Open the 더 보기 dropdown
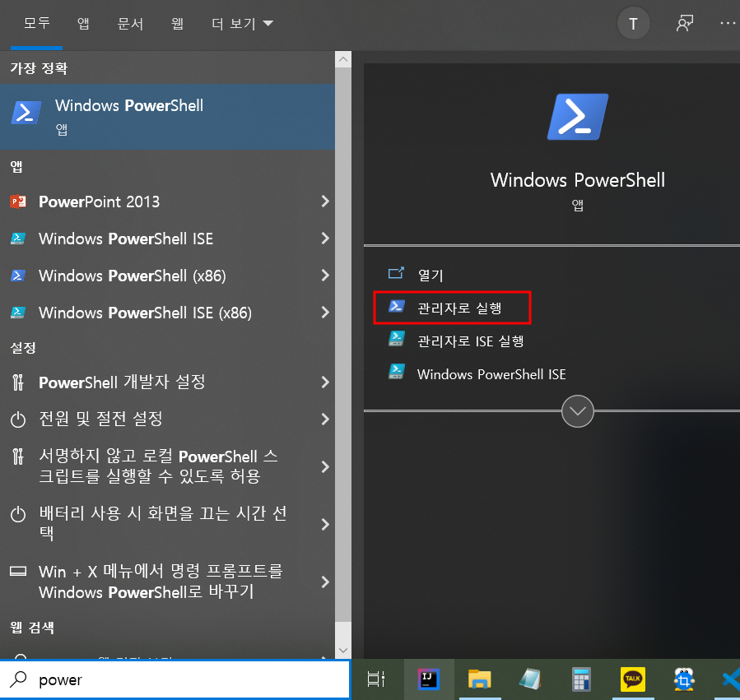740x700 pixels. click(242, 23)
